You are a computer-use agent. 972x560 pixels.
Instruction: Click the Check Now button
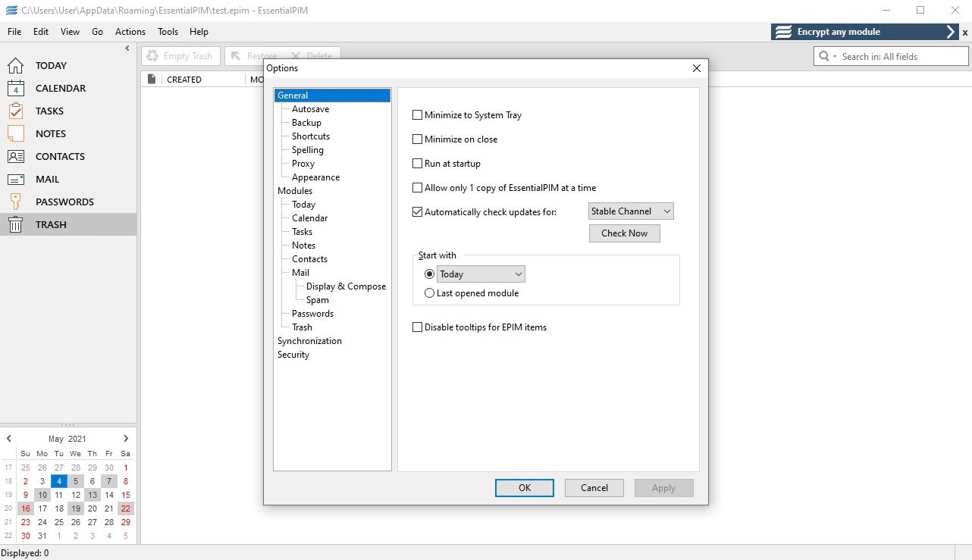(625, 233)
